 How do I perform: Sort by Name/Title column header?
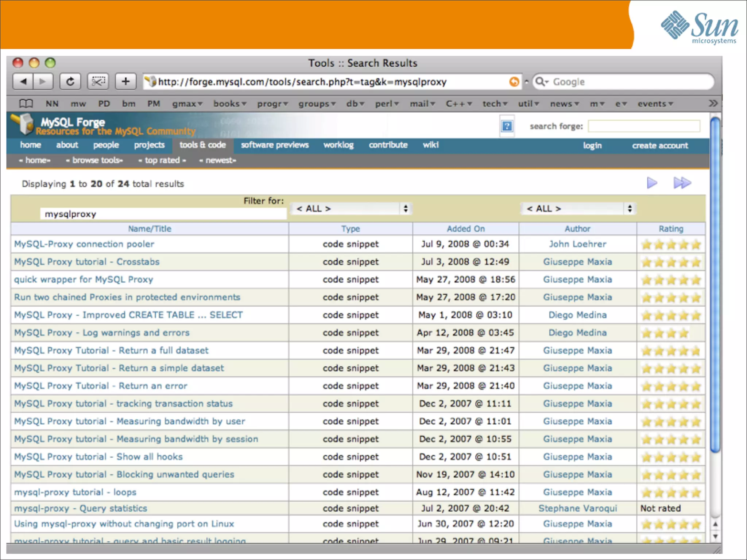[x=150, y=229]
